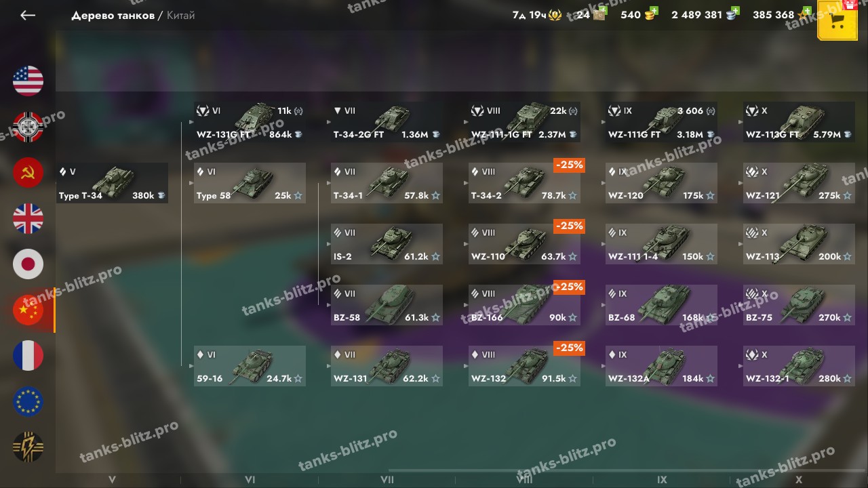Select the European nation flag icon
Screen dimensions: 868x488
click(28, 401)
